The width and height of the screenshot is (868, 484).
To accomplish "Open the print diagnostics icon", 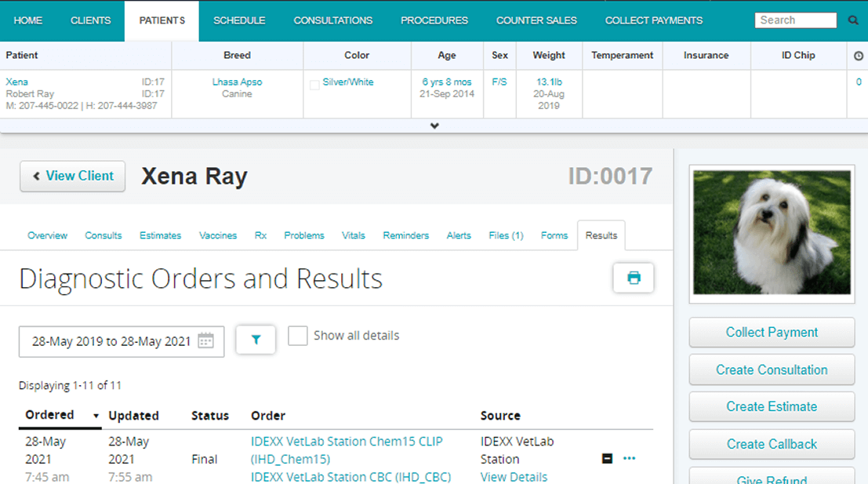I will click(634, 278).
